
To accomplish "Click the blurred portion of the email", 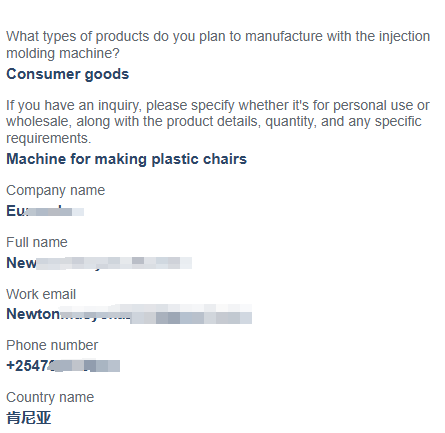I will pyautogui.click(x=157, y=314).
